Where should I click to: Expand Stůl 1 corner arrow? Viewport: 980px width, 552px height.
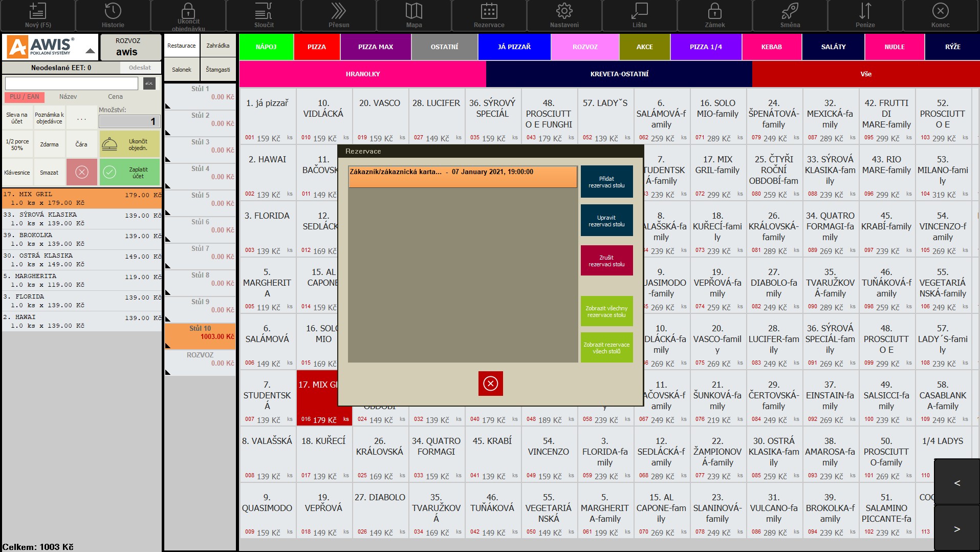pyautogui.click(x=167, y=107)
